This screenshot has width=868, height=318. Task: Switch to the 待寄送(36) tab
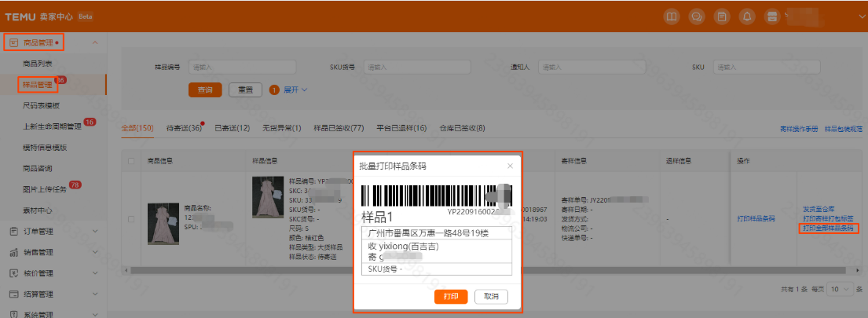[184, 128]
